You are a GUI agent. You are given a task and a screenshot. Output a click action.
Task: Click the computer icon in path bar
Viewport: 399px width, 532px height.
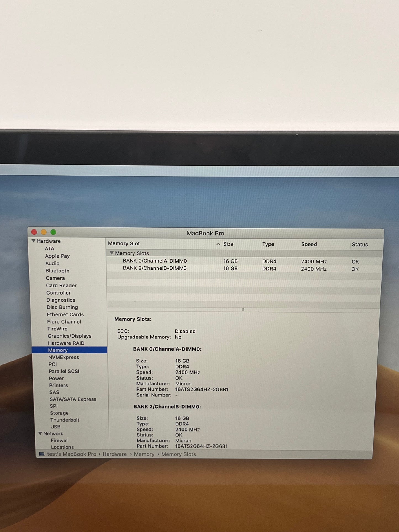coord(42,454)
